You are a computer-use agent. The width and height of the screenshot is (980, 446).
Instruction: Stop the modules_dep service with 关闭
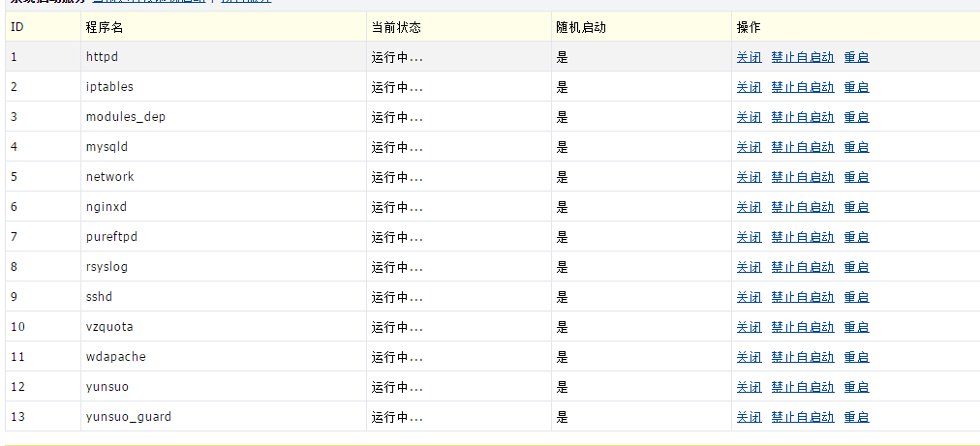coord(749,117)
